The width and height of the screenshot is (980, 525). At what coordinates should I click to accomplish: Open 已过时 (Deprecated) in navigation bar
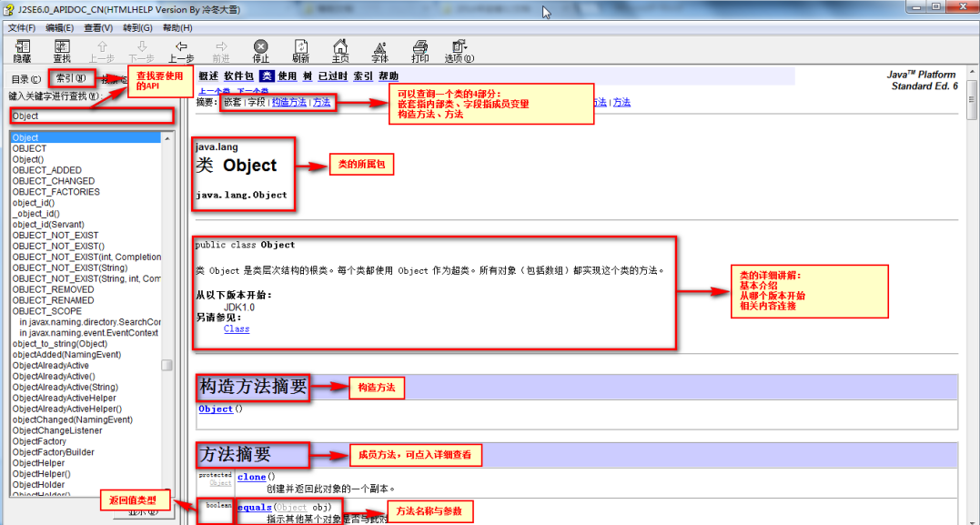point(332,76)
